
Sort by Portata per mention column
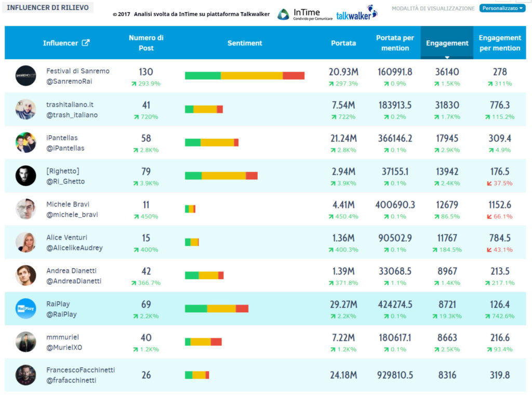[395, 43]
